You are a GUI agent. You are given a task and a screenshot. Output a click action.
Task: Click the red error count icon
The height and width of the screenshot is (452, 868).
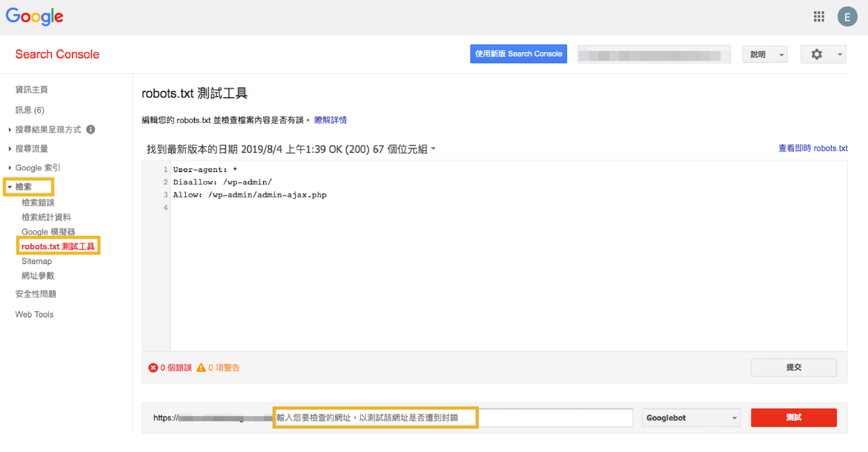153,367
